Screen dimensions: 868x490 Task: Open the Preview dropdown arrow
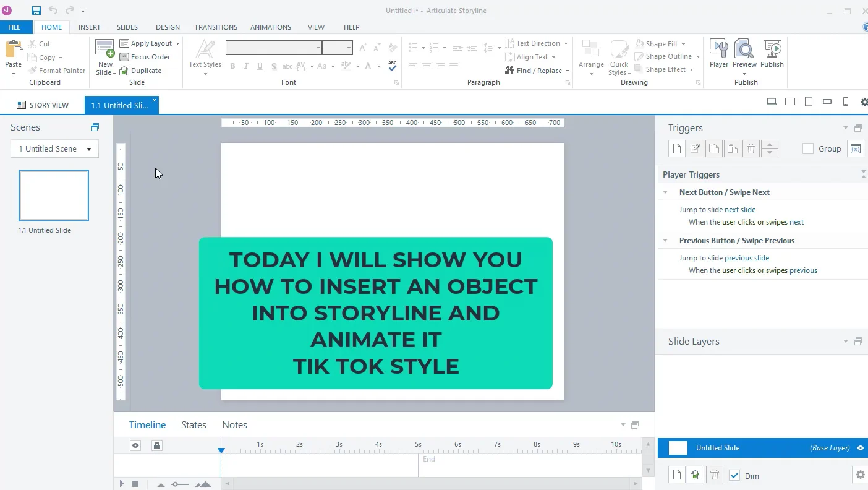744,74
